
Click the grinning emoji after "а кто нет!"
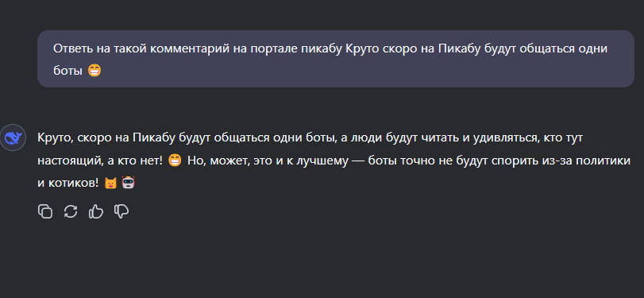[x=175, y=161]
